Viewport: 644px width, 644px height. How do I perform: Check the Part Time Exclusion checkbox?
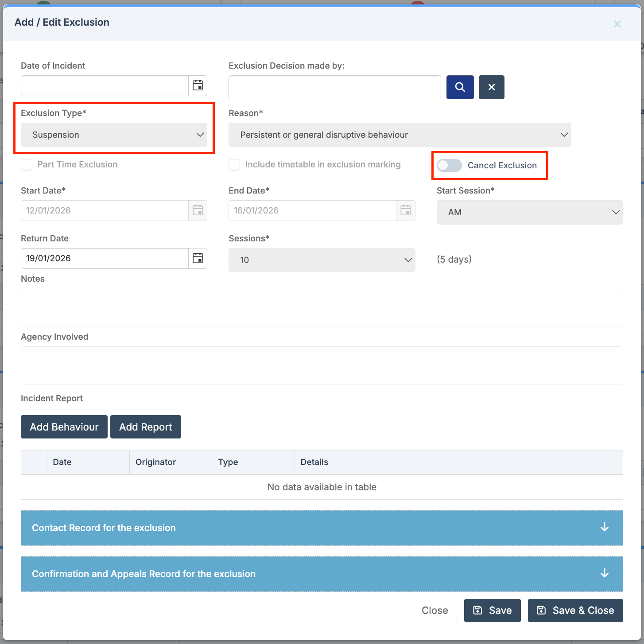(x=27, y=165)
